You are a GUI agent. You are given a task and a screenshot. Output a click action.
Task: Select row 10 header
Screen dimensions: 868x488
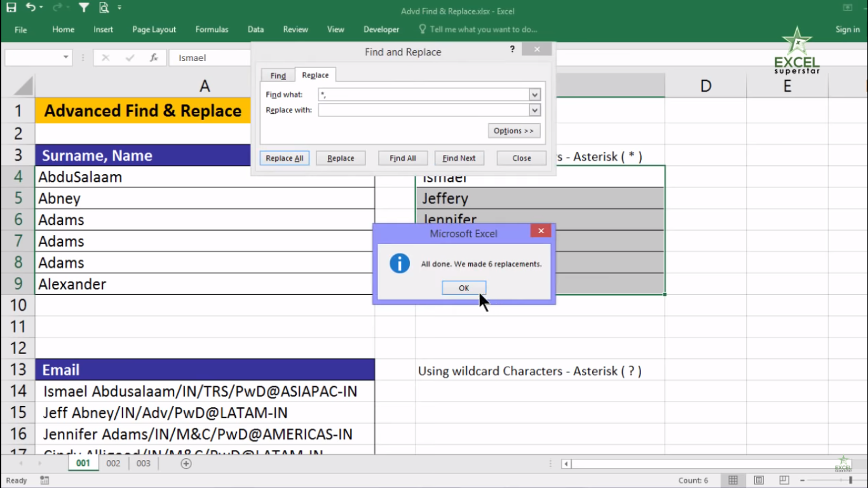click(18, 305)
